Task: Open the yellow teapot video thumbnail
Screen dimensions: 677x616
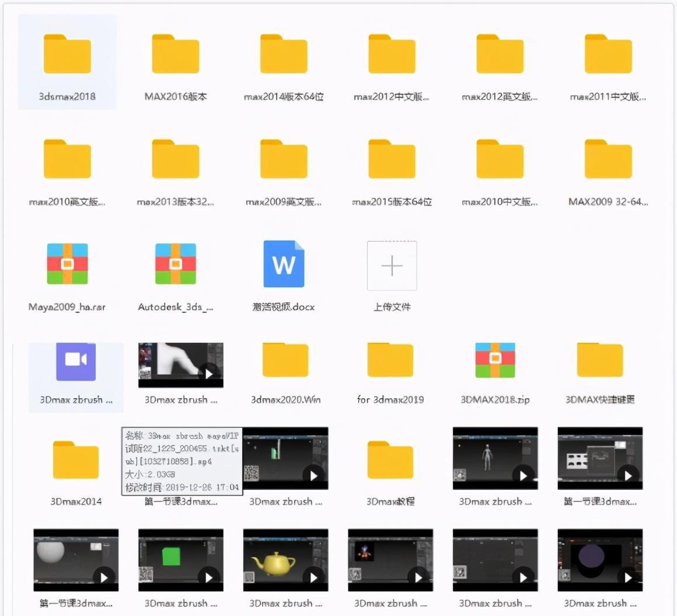Action: [286, 561]
